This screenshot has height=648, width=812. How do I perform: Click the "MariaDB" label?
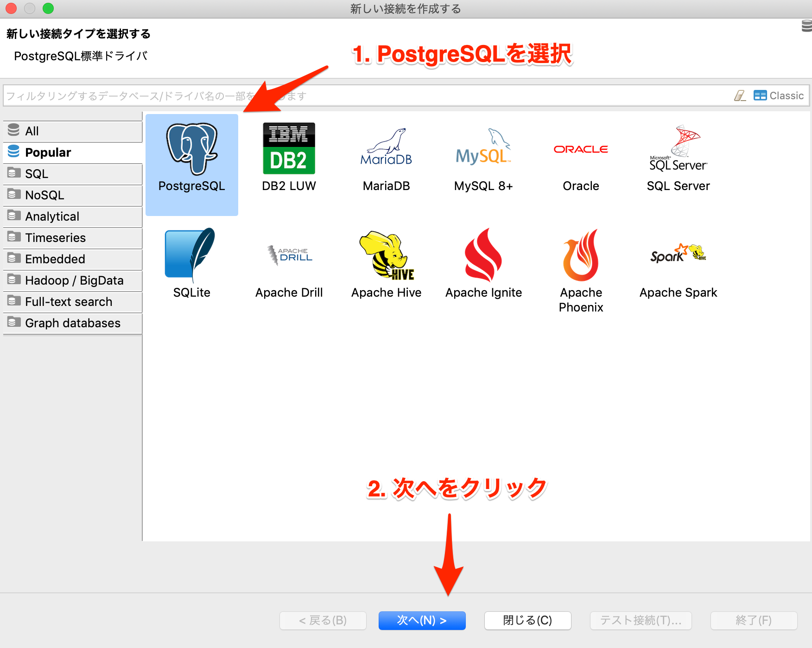click(x=387, y=186)
